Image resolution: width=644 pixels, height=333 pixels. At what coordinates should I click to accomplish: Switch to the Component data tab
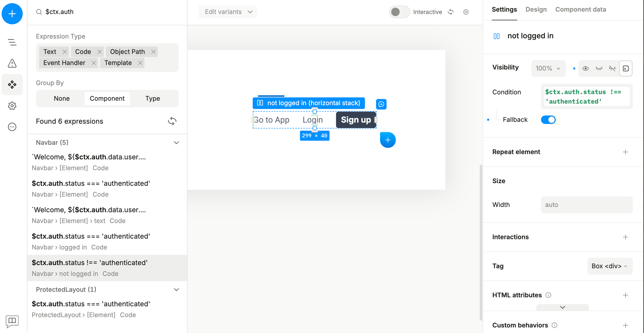coord(581,10)
